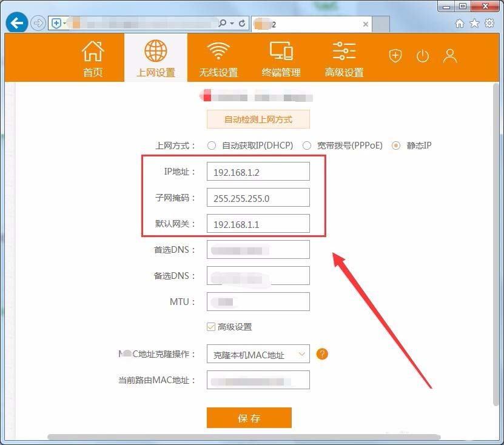Click the 保存 save button
504x445 pixels.
click(x=249, y=418)
